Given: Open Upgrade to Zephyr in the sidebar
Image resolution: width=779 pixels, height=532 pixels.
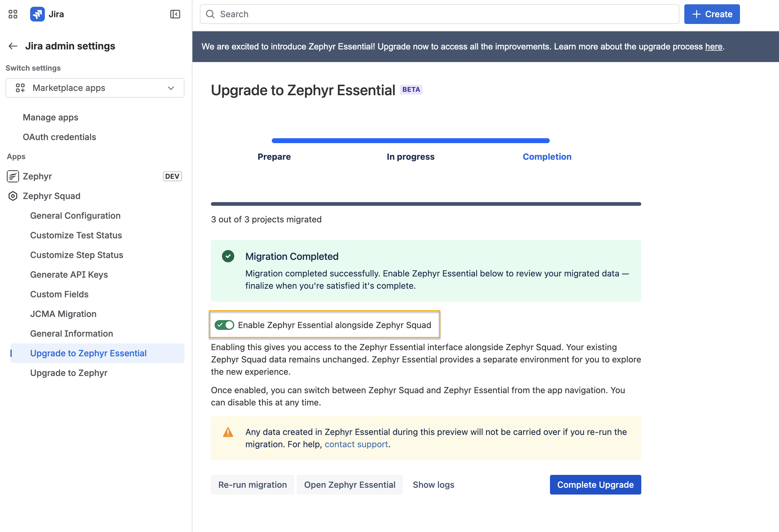Looking at the screenshot, I should pyautogui.click(x=69, y=373).
